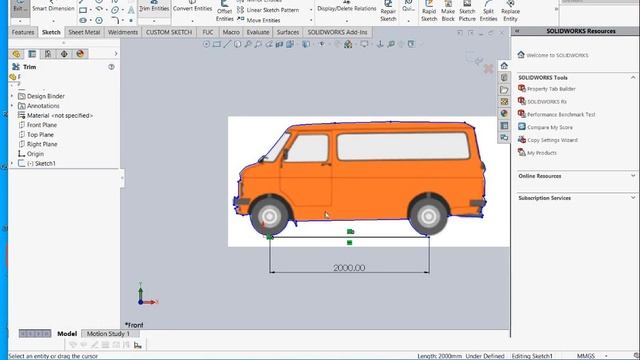This screenshot has width=640, height=360.
Task: Open My Products link
Action: (537, 153)
